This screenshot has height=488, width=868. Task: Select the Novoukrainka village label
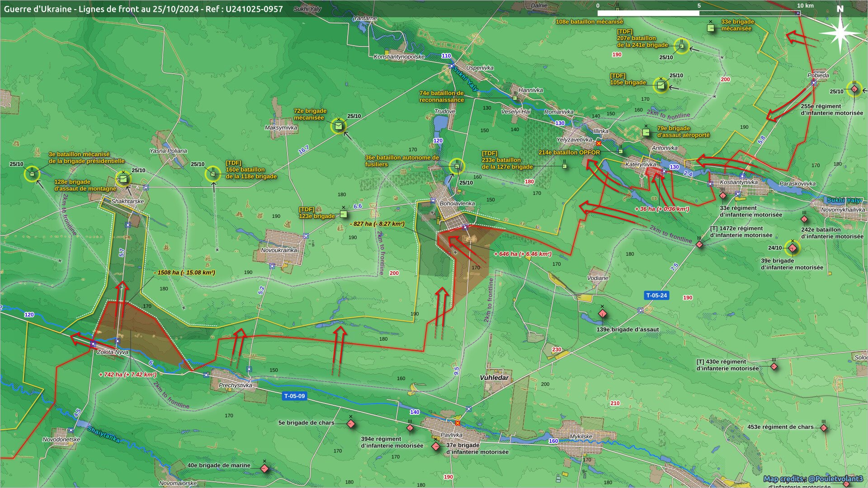coord(279,250)
